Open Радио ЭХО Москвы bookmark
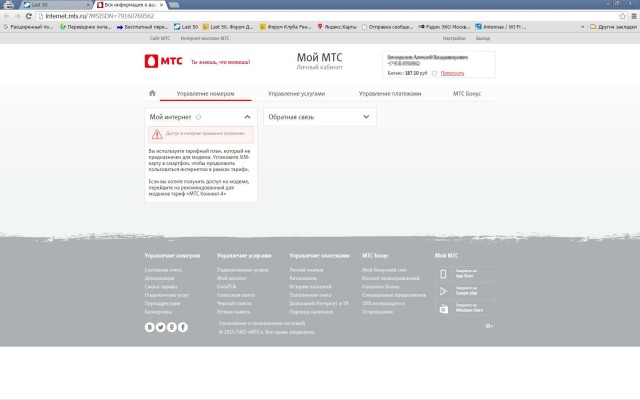 tap(444, 27)
